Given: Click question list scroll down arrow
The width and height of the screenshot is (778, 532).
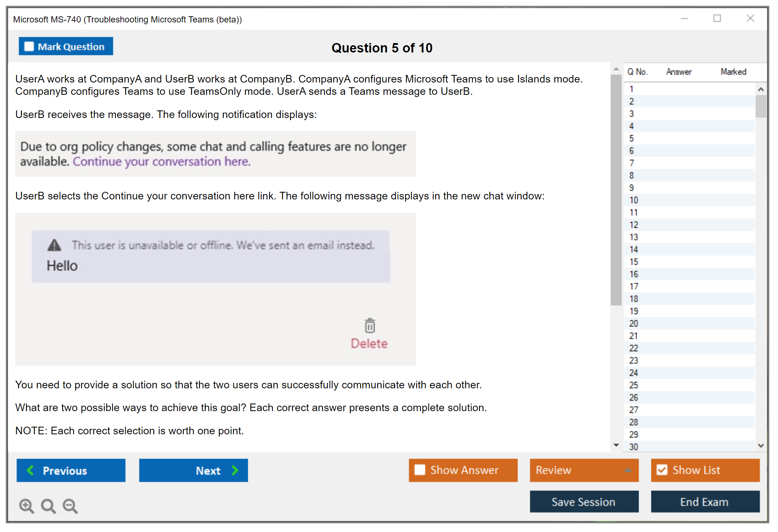Looking at the screenshot, I should (x=761, y=446).
